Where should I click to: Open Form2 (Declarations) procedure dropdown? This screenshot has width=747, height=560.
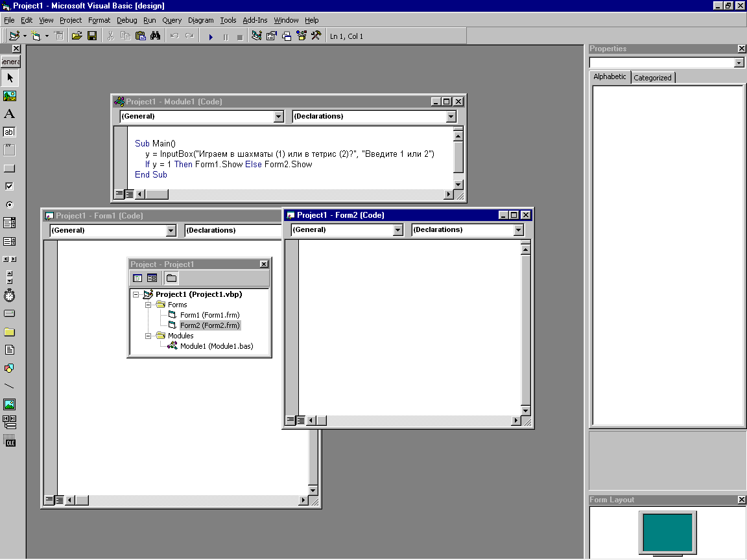click(518, 230)
